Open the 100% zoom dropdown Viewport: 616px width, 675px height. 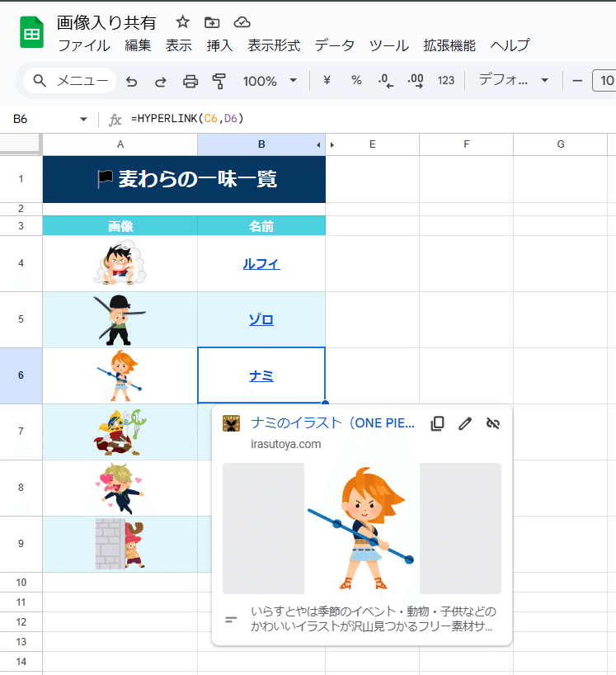pos(270,81)
